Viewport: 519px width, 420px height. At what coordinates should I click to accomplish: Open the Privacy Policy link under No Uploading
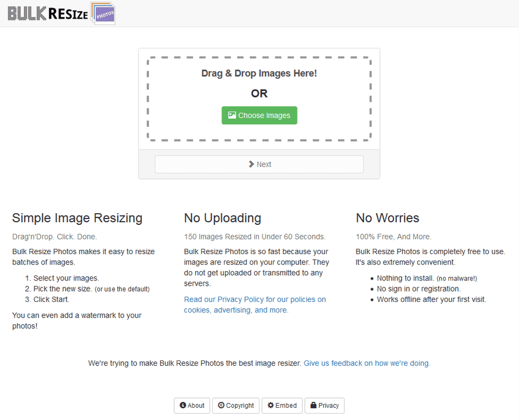point(255,299)
